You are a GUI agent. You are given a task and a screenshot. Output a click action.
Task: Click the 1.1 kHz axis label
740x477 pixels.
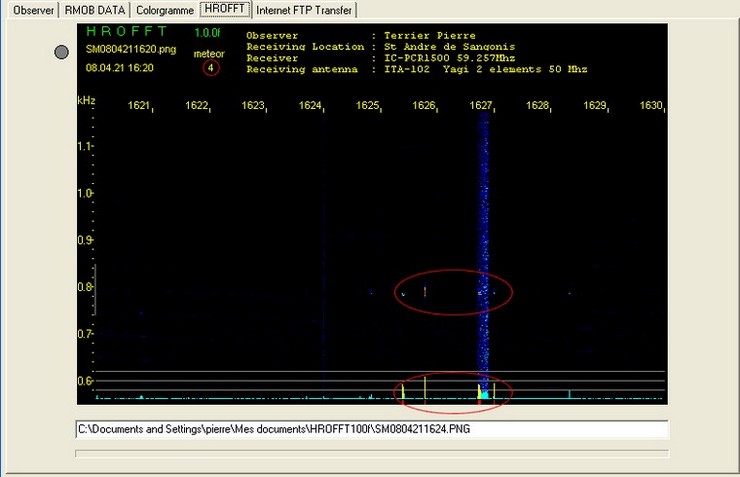click(84, 146)
